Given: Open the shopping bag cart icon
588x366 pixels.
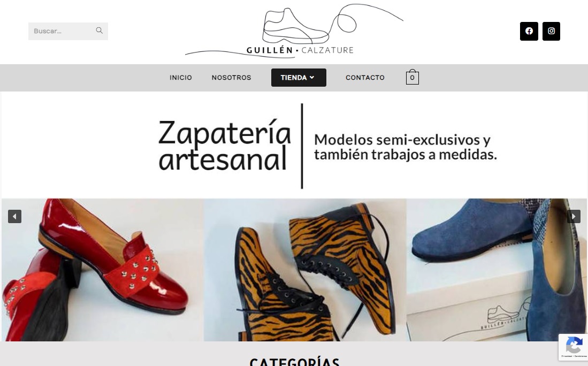Looking at the screenshot, I should [x=412, y=77].
